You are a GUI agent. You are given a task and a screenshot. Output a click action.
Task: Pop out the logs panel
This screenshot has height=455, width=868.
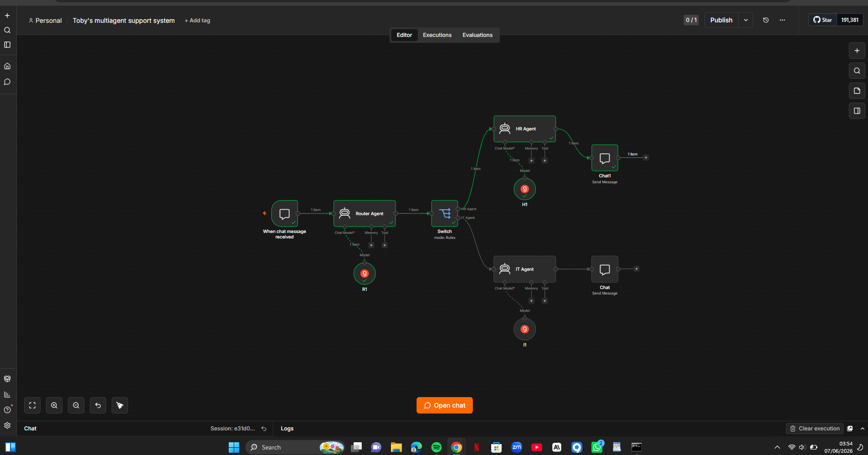click(850, 429)
